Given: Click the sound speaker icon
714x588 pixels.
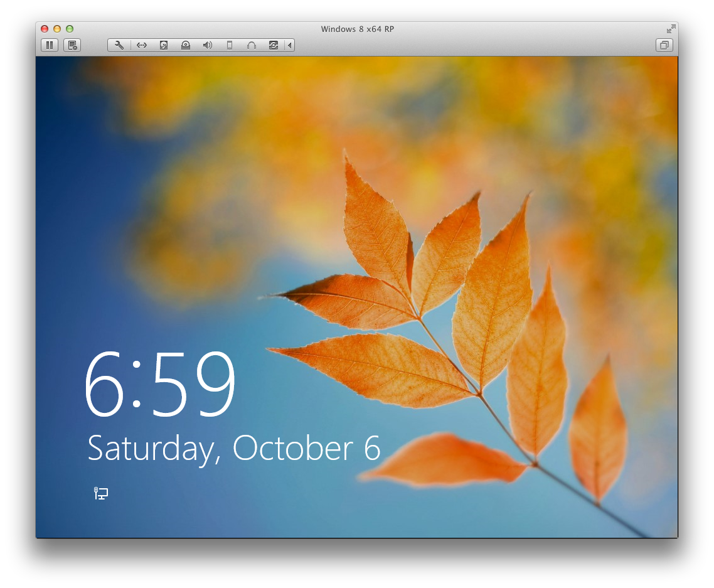Looking at the screenshot, I should click(x=208, y=45).
